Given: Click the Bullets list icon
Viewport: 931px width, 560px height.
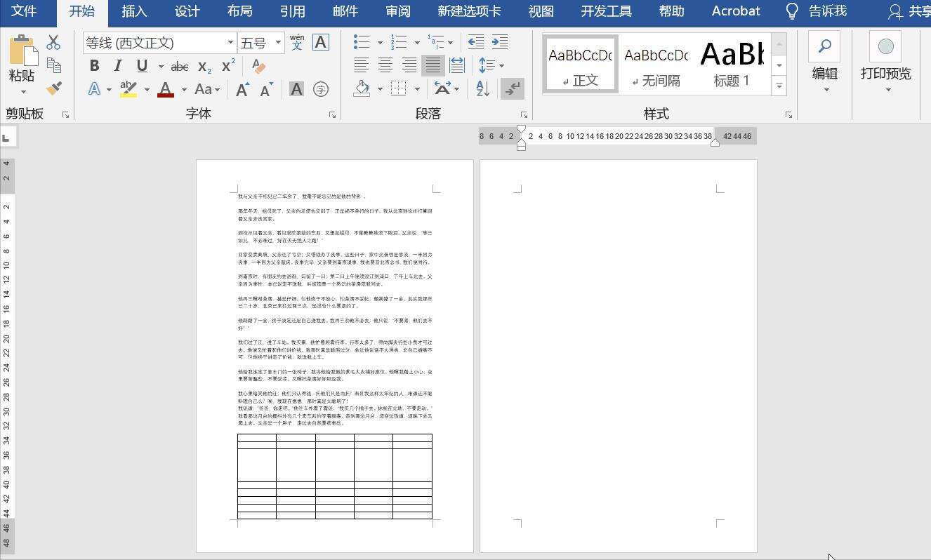Looking at the screenshot, I should (x=362, y=42).
